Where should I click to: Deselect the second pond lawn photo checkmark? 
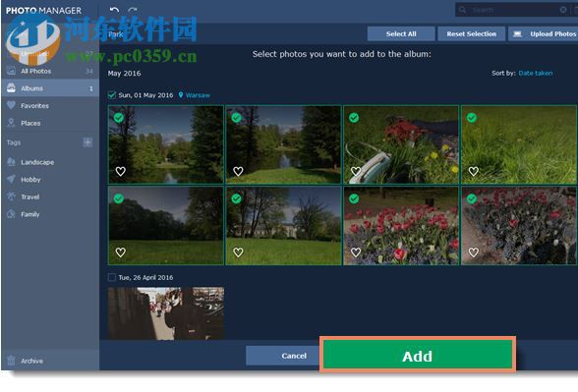click(236, 118)
